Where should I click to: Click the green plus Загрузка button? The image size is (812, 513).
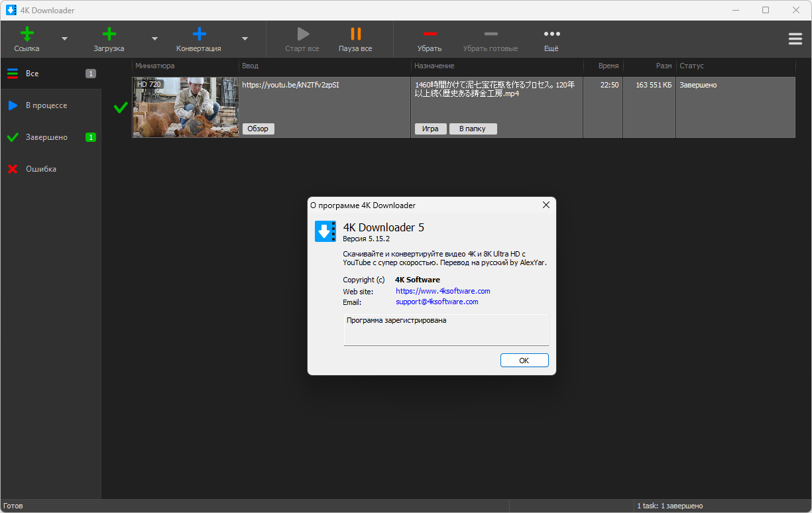109,39
